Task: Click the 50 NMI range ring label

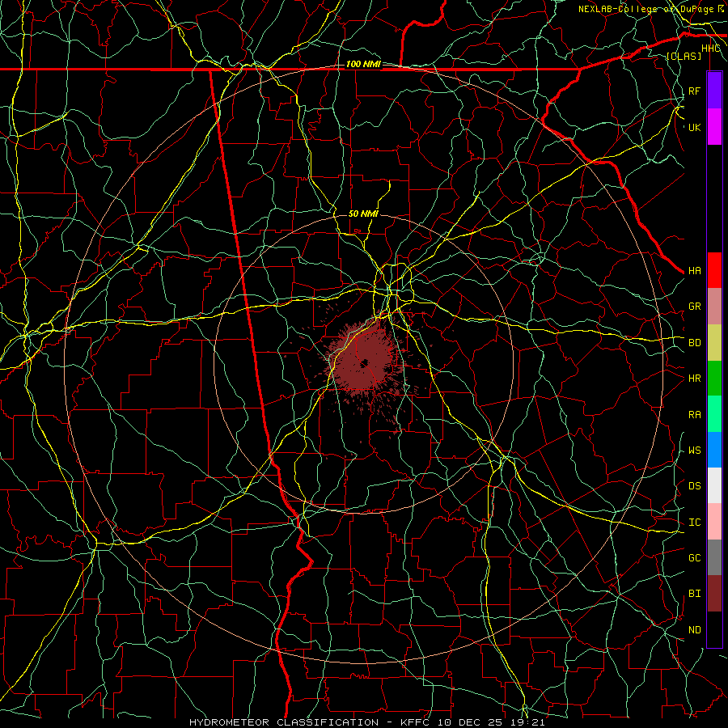Action: point(363,214)
